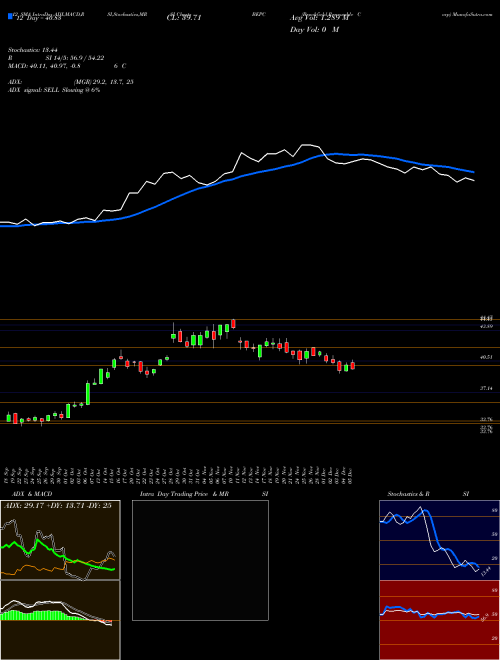The height and width of the screenshot is (660, 500).
Task: Click the '12 Day = 40.83' legend text
Action: 38,18
